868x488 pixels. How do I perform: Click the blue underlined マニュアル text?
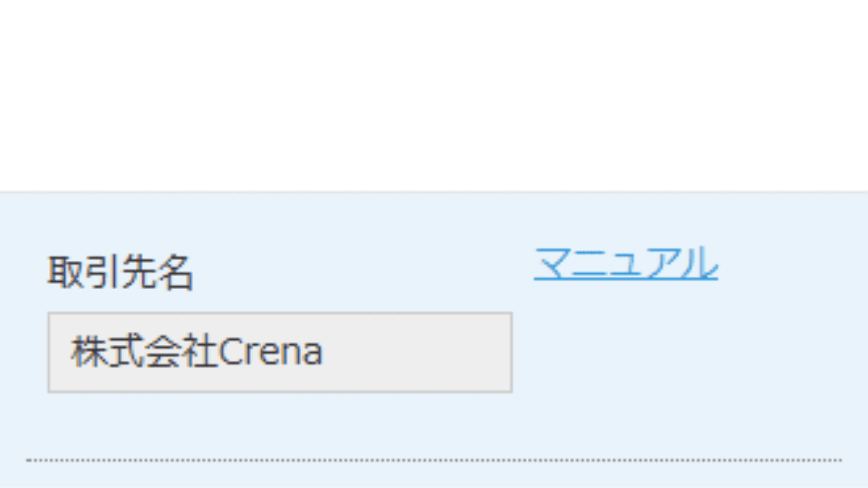(x=626, y=263)
